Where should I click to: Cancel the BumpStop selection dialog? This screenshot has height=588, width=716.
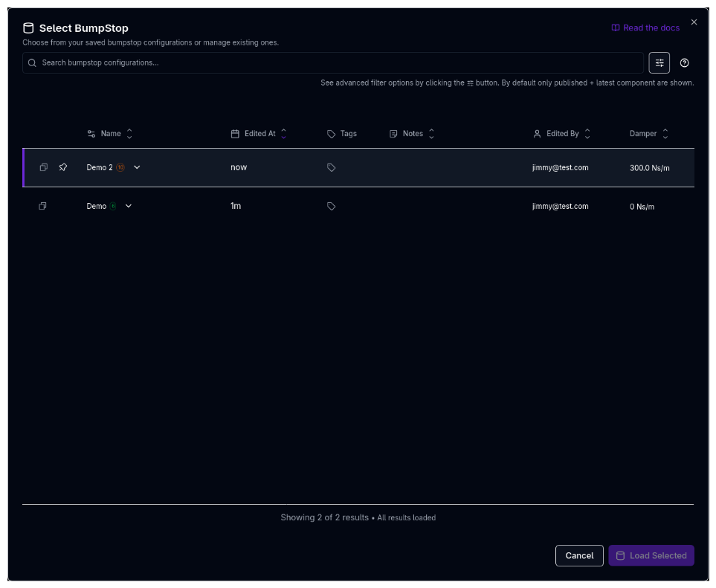578,555
